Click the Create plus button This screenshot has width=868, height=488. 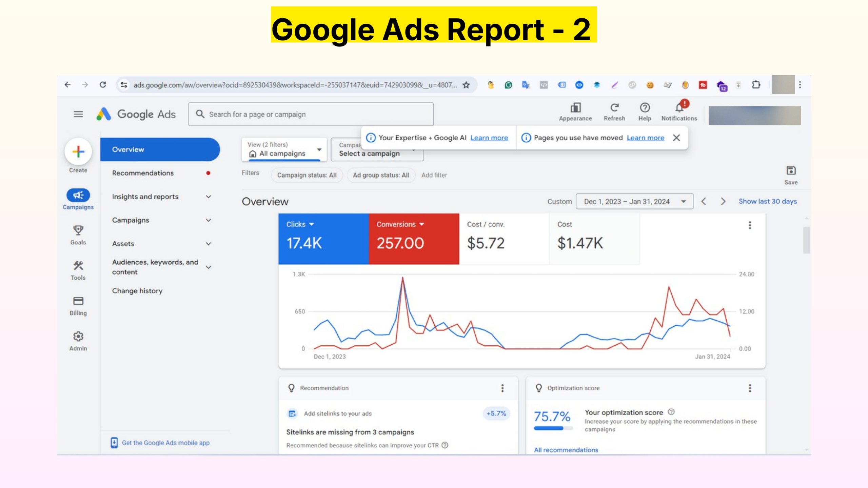pyautogui.click(x=78, y=151)
